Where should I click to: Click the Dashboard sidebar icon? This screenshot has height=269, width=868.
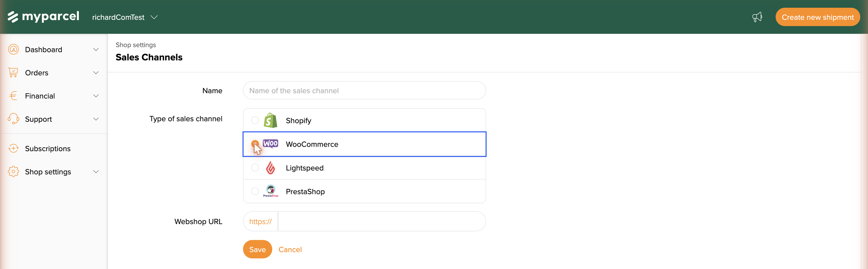(x=14, y=49)
